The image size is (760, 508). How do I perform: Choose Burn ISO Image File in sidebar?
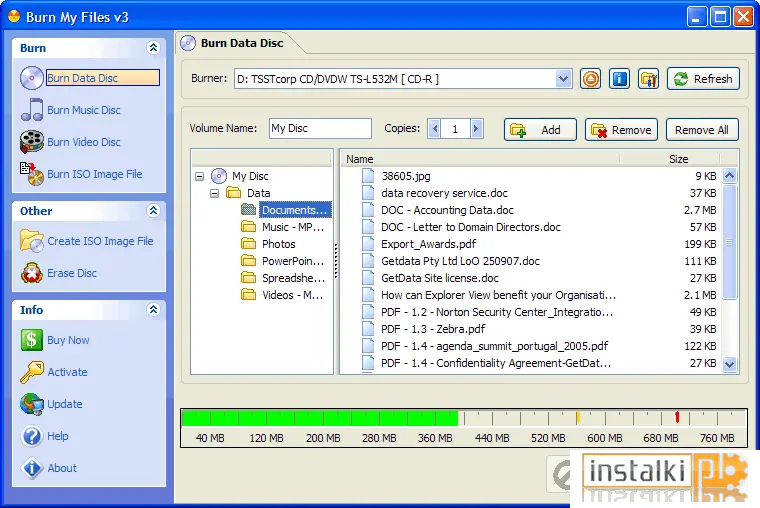[x=95, y=174]
